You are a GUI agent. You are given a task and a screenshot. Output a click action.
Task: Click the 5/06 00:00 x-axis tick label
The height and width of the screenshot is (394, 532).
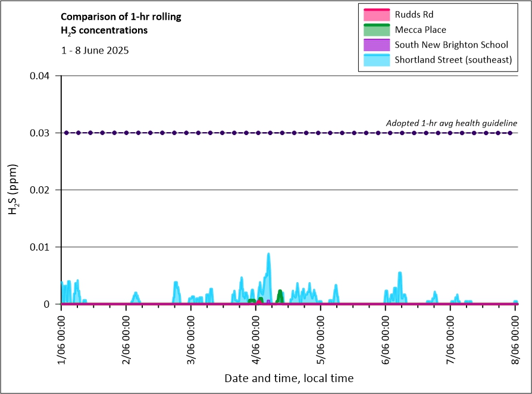tap(320, 337)
